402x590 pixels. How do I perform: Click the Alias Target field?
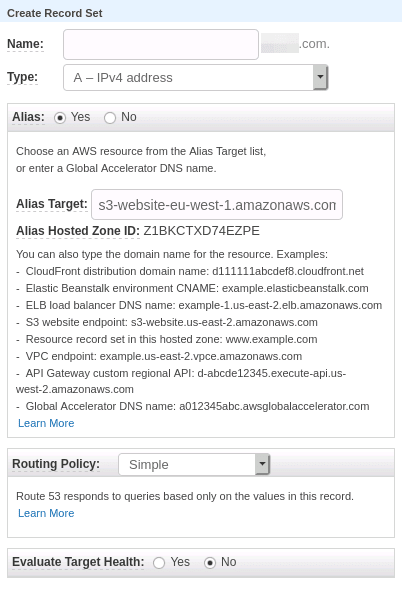tap(217, 205)
